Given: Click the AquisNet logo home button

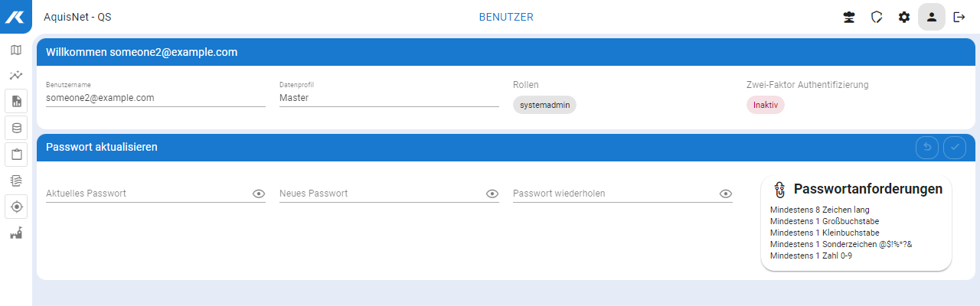Looking at the screenshot, I should click(x=16, y=17).
